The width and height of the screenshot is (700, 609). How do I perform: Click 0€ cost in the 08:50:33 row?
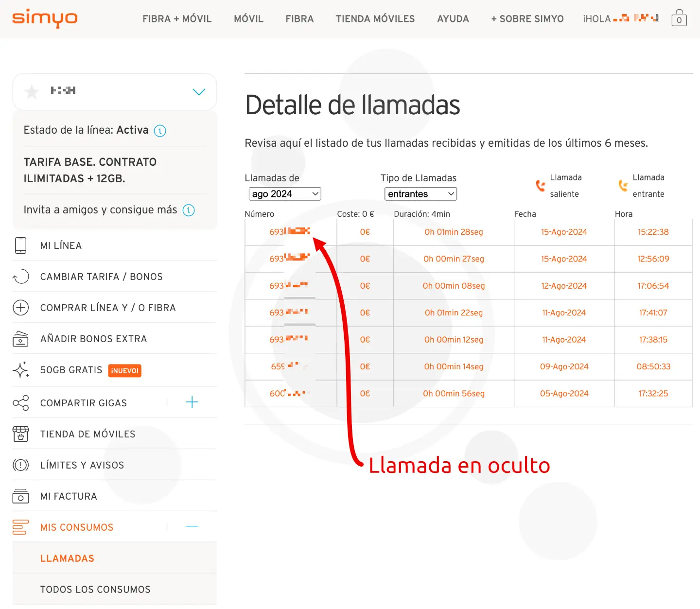pyautogui.click(x=365, y=366)
